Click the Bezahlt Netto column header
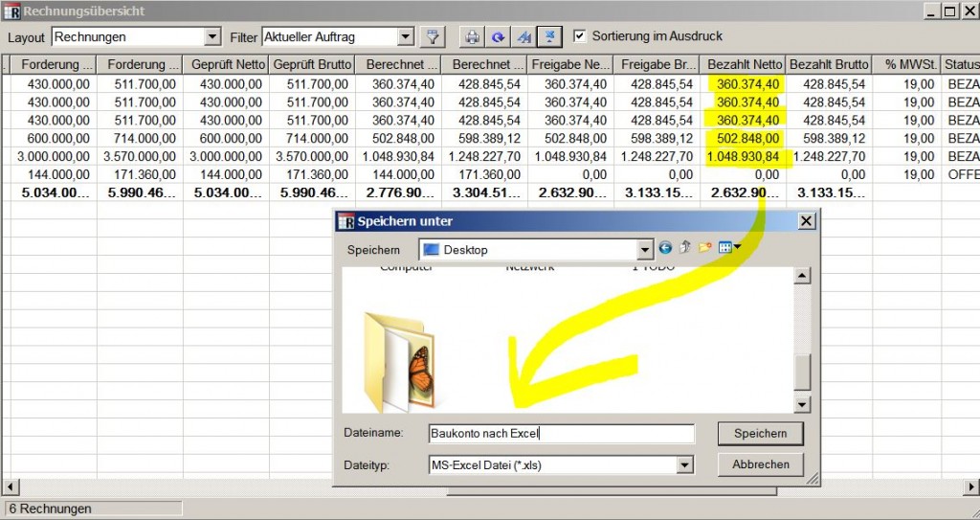The height and width of the screenshot is (520, 980). coord(744,64)
